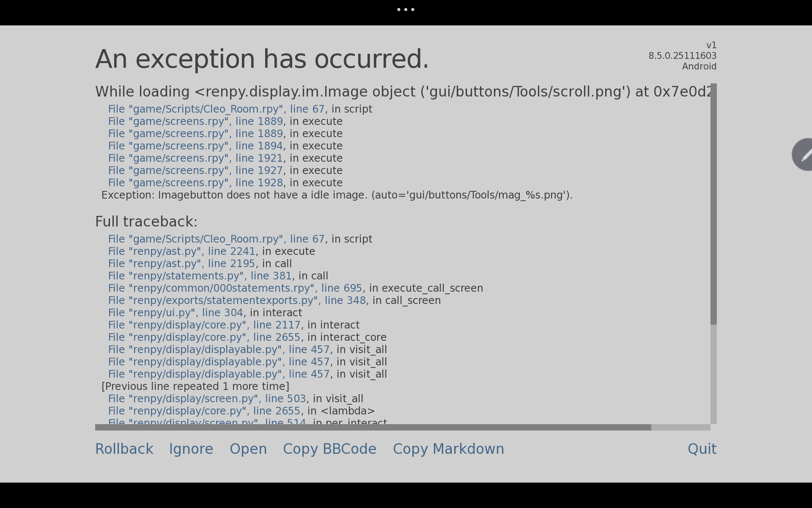Quit the game
Image resolution: width=812 pixels, height=508 pixels.
[702, 449]
